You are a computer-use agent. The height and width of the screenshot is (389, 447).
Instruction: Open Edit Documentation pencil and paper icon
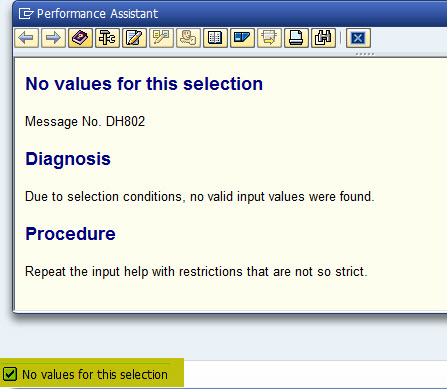[134, 38]
